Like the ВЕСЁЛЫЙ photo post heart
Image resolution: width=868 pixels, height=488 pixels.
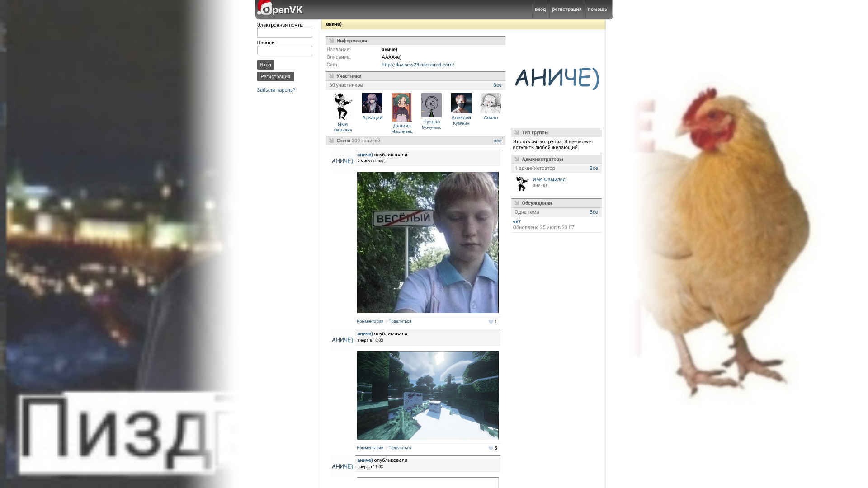click(x=491, y=322)
